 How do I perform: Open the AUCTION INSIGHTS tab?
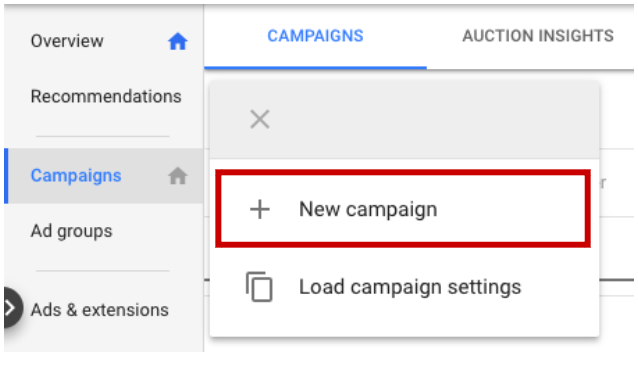(x=538, y=36)
